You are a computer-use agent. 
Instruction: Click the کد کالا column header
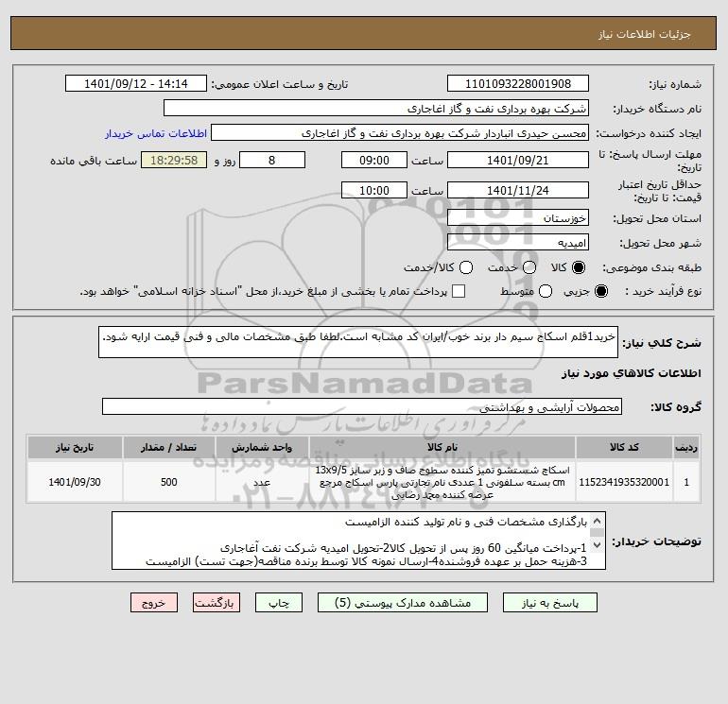click(624, 447)
